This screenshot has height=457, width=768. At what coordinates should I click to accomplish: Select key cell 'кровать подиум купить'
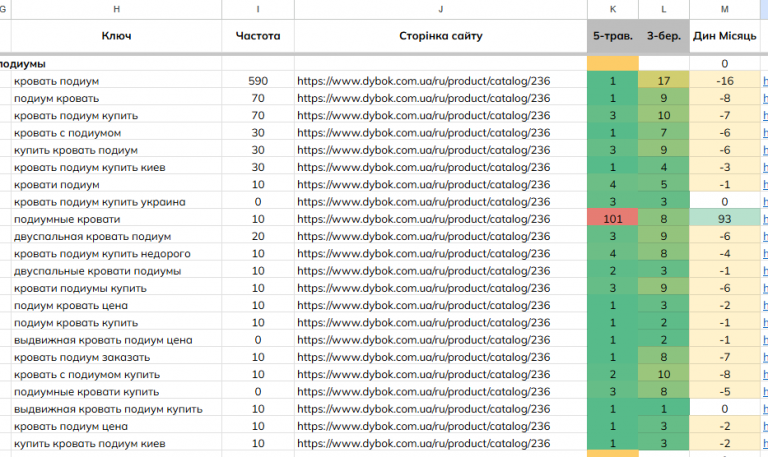pos(116,116)
